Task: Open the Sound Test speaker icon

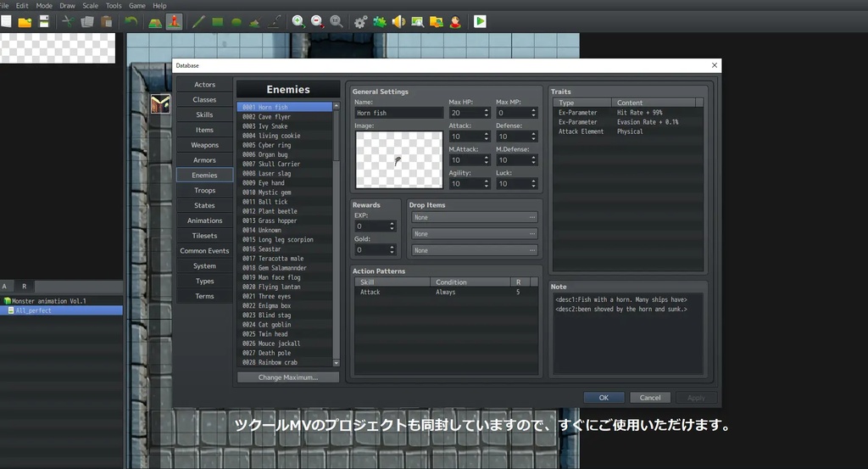Action: point(398,22)
